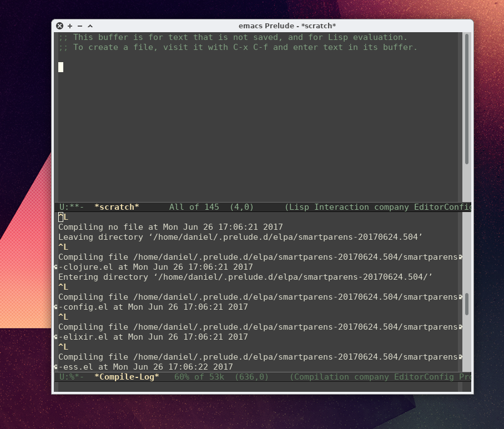Click the comment line 'To create a file, visit it'

pyautogui.click(x=238, y=47)
